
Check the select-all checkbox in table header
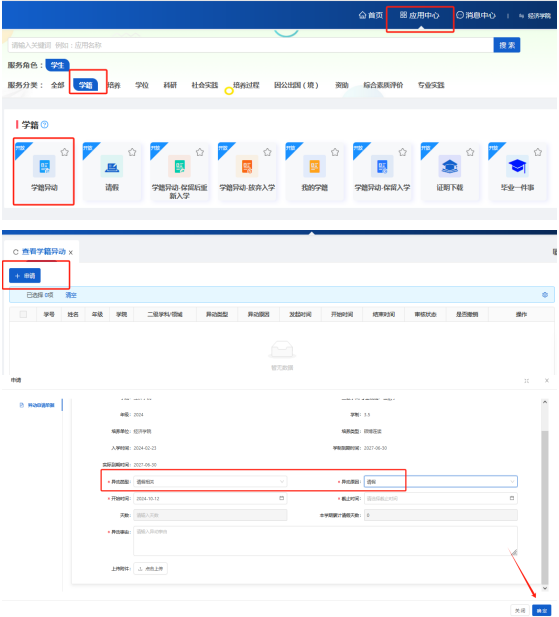click(x=23, y=314)
